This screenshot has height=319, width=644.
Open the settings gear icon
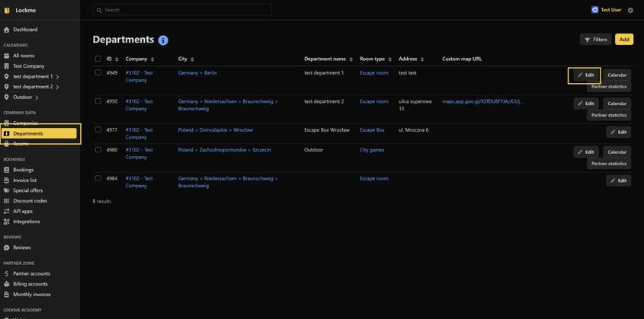[630, 10]
